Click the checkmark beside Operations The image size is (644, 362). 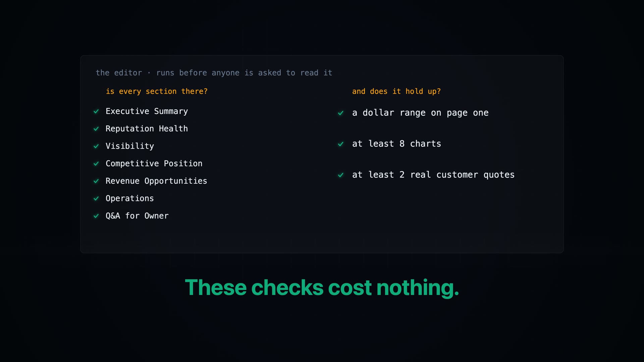tap(96, 198)
